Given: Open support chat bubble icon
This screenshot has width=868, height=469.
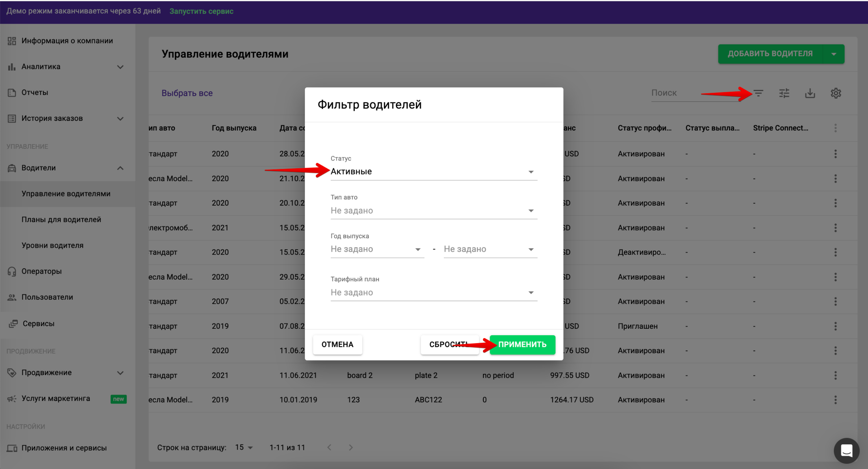Looking at the screenshot, I should [846, 450].
